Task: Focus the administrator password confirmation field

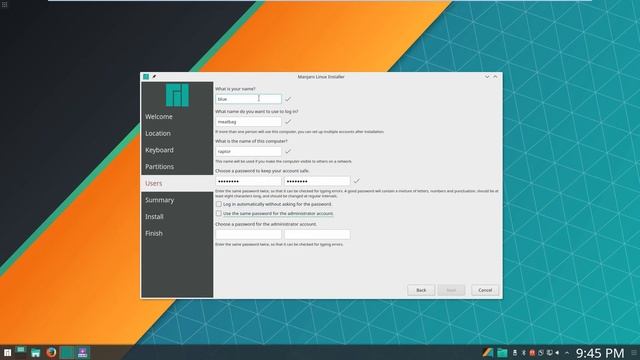Action: [317, 234]
